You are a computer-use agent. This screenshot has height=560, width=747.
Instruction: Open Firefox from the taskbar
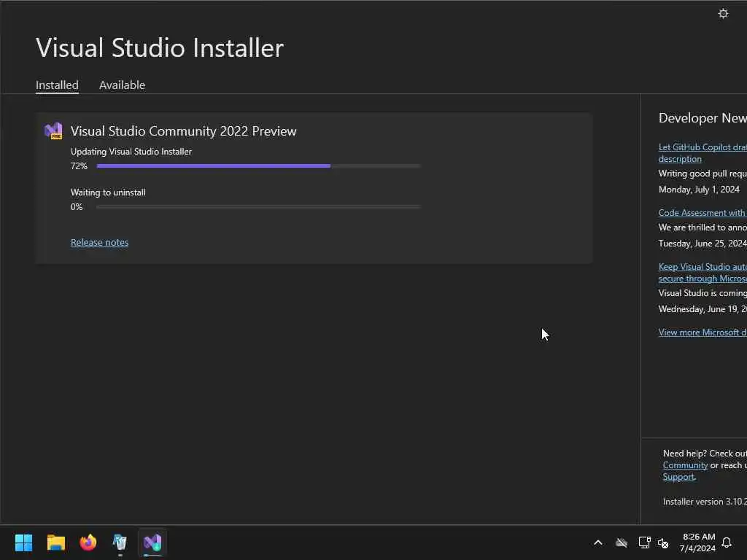click(x=88, y=542)
